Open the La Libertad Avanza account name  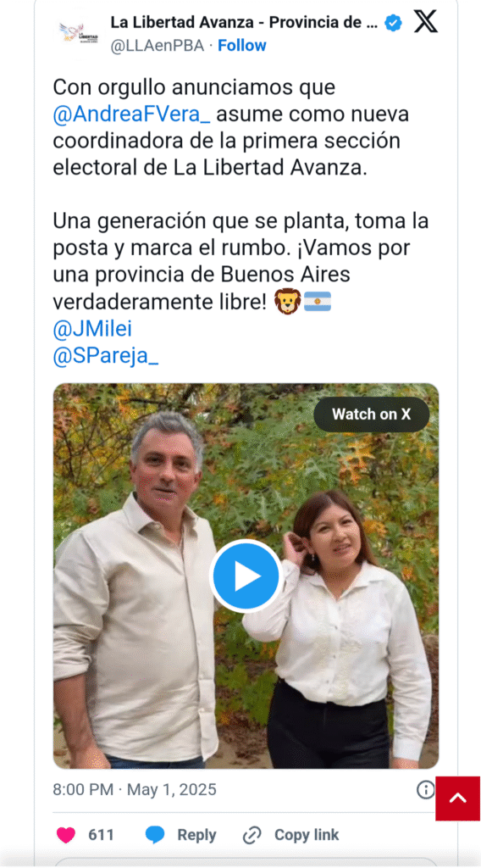click(x=244, y=23)
